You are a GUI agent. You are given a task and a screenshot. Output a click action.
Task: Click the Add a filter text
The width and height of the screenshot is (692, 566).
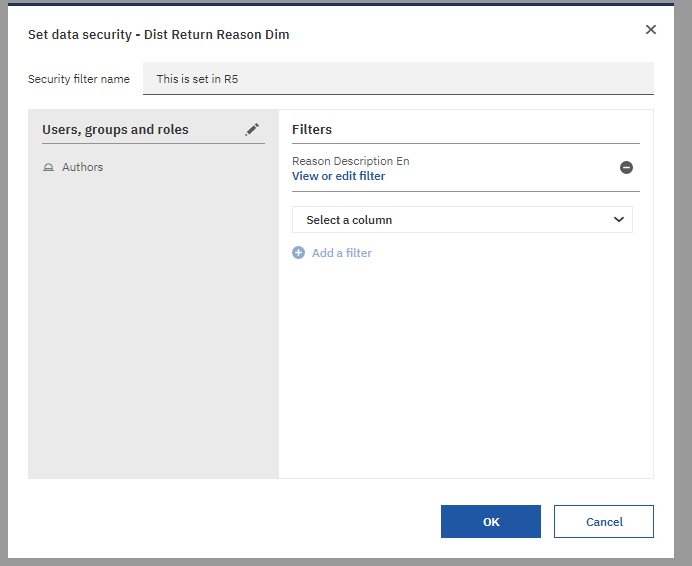[341, 253]
